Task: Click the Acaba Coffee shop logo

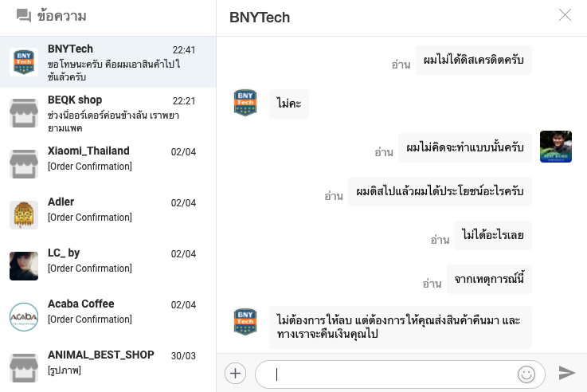Action: coord(24,316)
